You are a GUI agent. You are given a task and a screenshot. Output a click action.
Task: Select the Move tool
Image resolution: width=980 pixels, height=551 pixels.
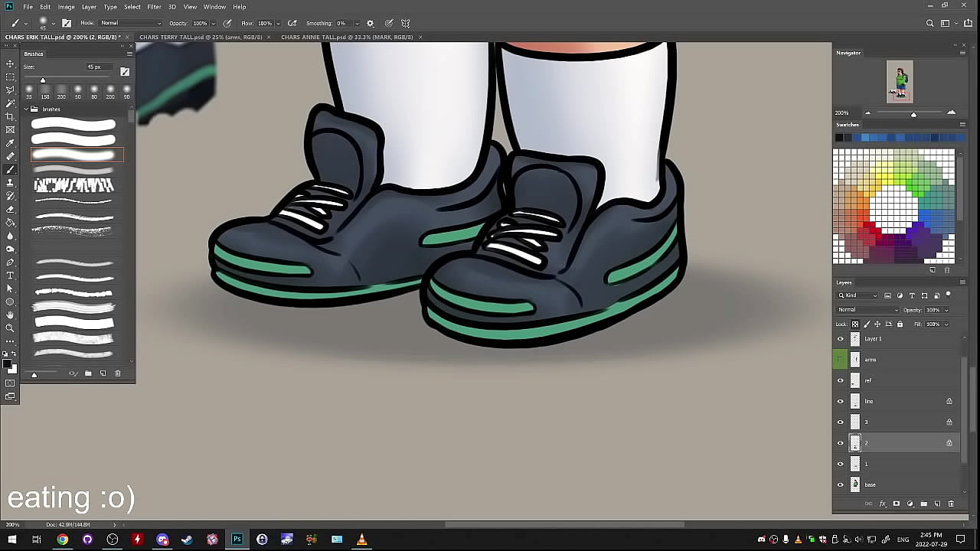[10, 64]
